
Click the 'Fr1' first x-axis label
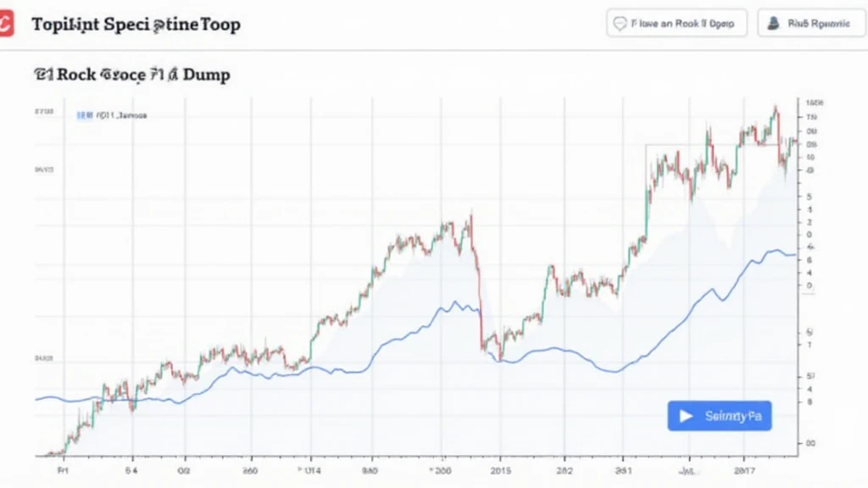63,471
